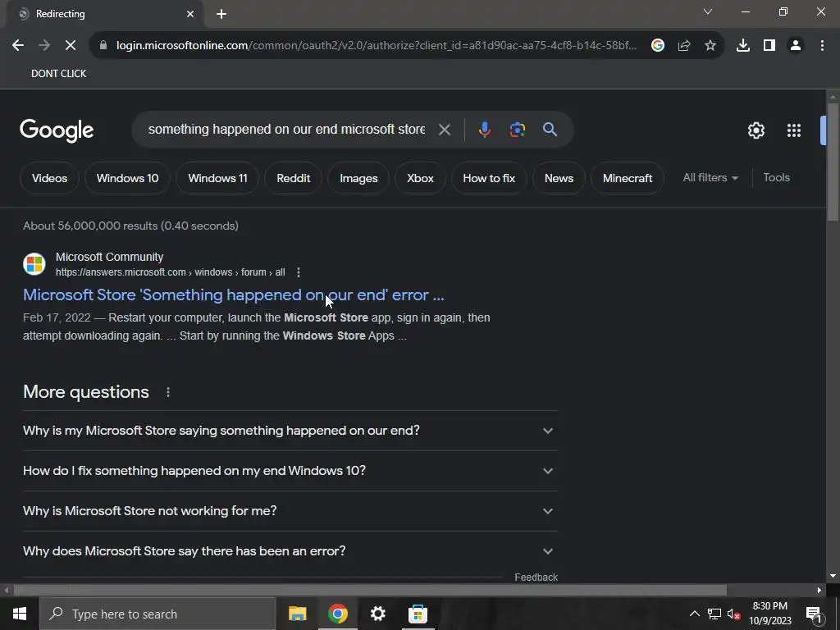Open Microsoft Store from taskbar
This screenshot has height=630, width=840.
point(418,614)
